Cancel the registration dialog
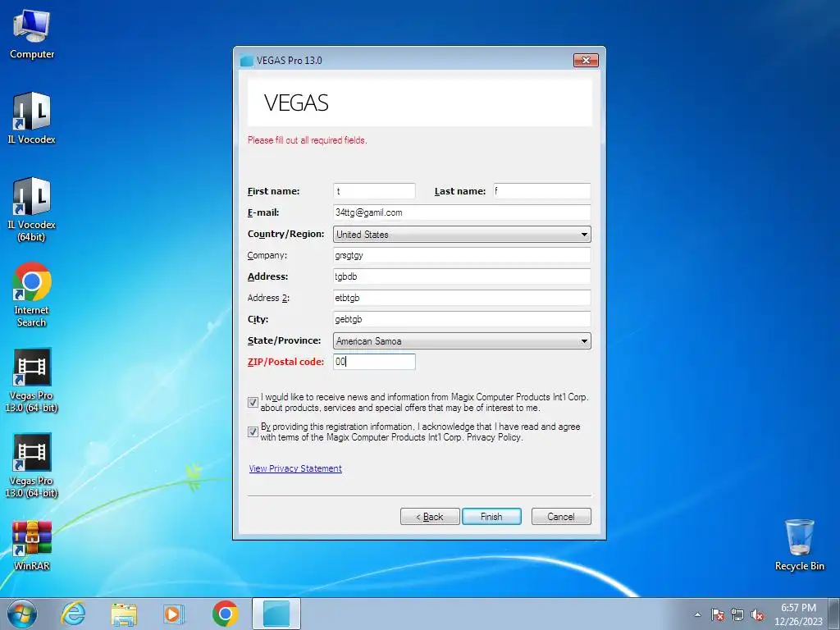Screen dimensions: 840x630 (561, 517)
